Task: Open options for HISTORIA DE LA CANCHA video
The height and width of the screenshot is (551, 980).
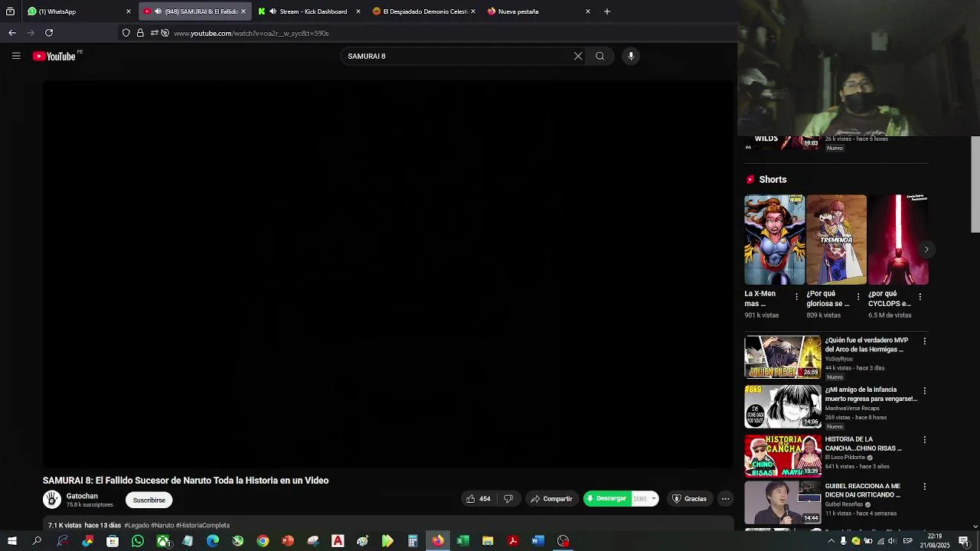Action: [x=924, y=440]
